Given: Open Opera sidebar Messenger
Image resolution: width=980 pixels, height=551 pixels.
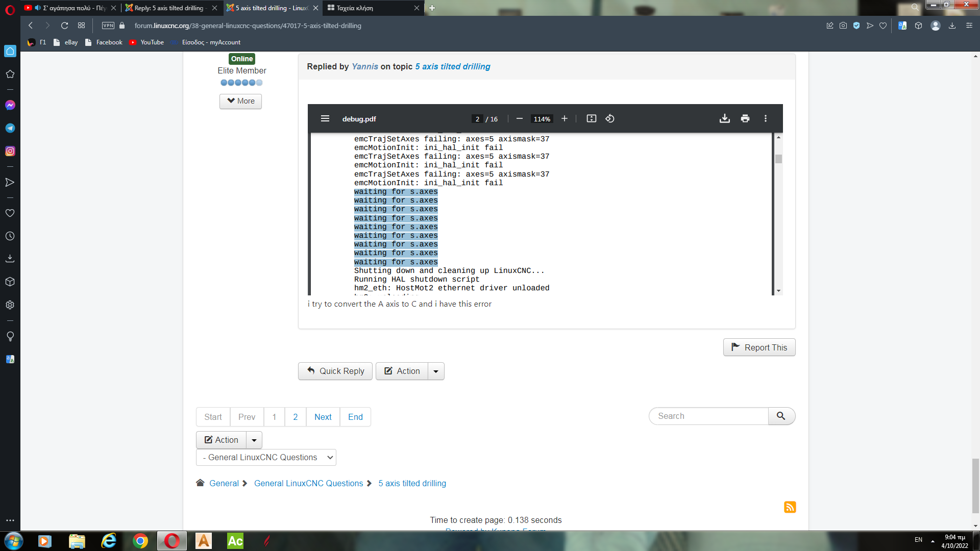Looking at the screenshot, I should tap(10, 105).
